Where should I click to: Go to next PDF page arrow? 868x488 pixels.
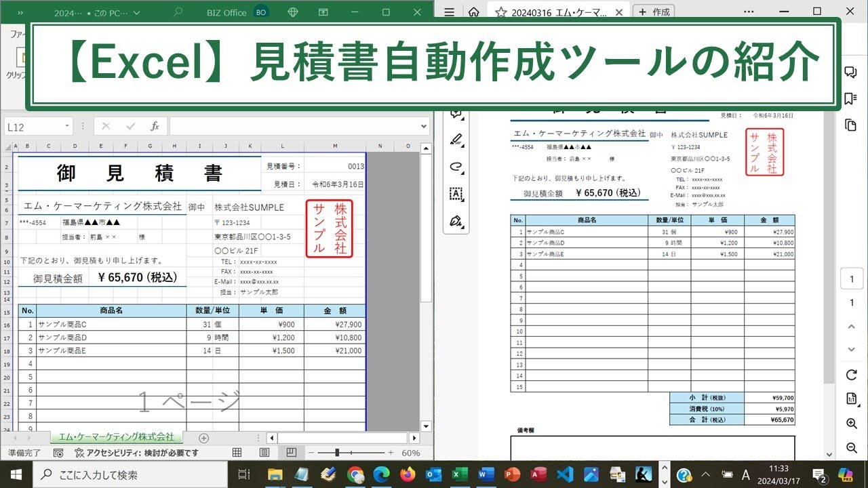click(852, 350)
